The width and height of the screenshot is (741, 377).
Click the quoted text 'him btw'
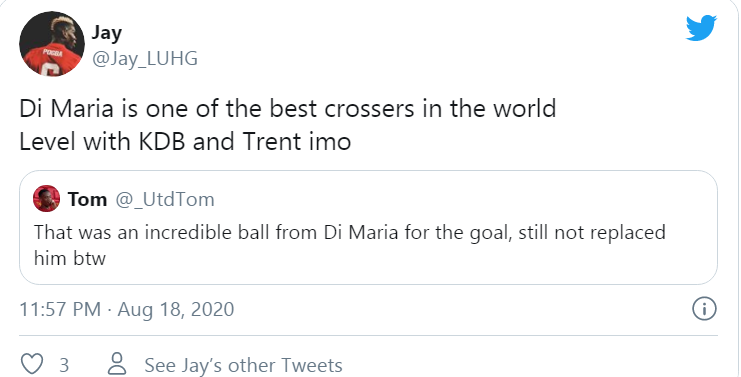pyautogui.click(x=70, y=258)
